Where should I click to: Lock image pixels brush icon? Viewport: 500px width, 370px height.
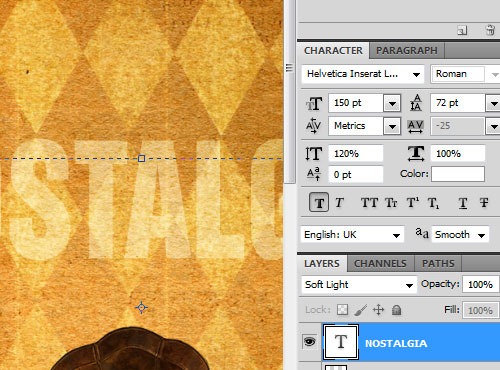[361, 310]
